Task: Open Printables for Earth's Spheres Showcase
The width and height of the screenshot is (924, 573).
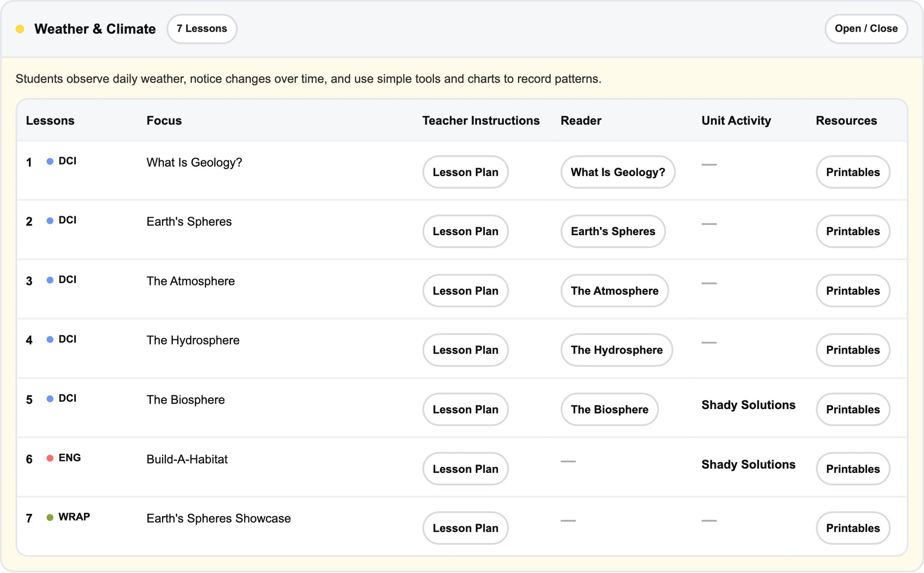Action: coord(853,528)
